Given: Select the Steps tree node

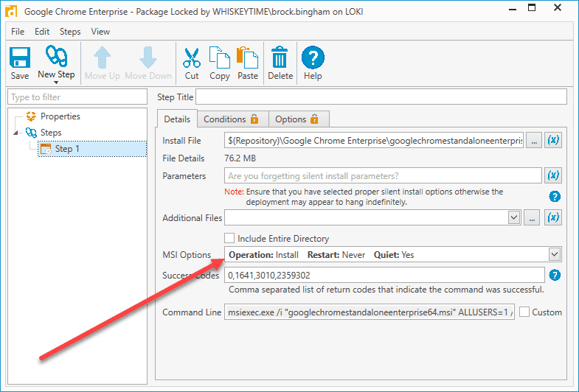Looking at the screenshot, I should tap(51, 133).
